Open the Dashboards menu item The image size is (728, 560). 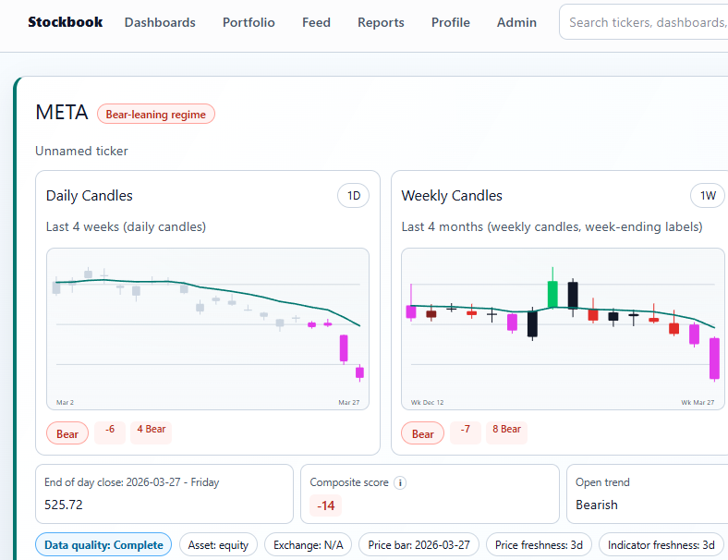[160, 22]
